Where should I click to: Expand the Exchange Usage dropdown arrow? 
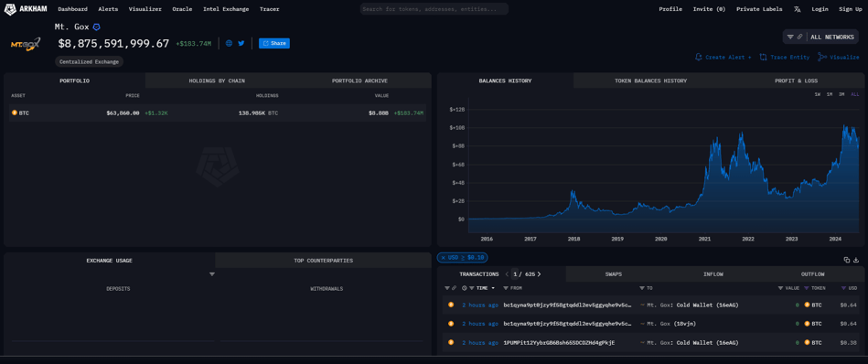point(211,274)
